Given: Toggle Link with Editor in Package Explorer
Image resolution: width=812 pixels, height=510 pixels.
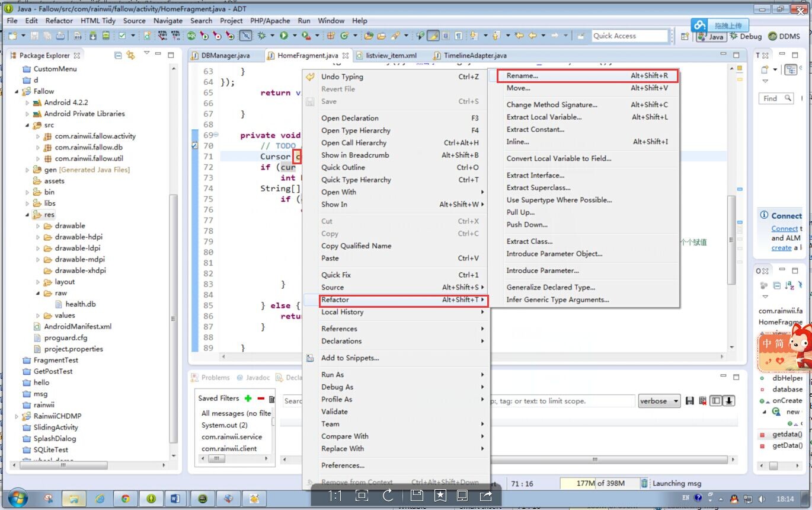Looking at the screenshot, I should click(131, 55).
